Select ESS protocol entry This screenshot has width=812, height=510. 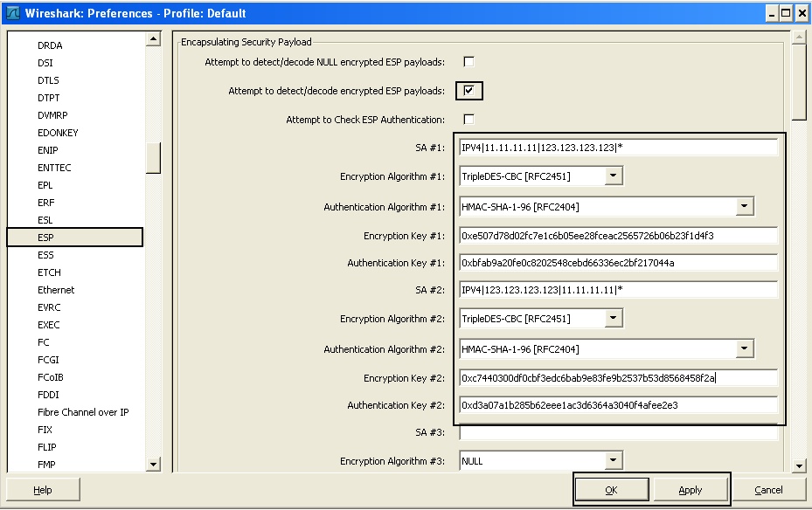tap(45, 255)
